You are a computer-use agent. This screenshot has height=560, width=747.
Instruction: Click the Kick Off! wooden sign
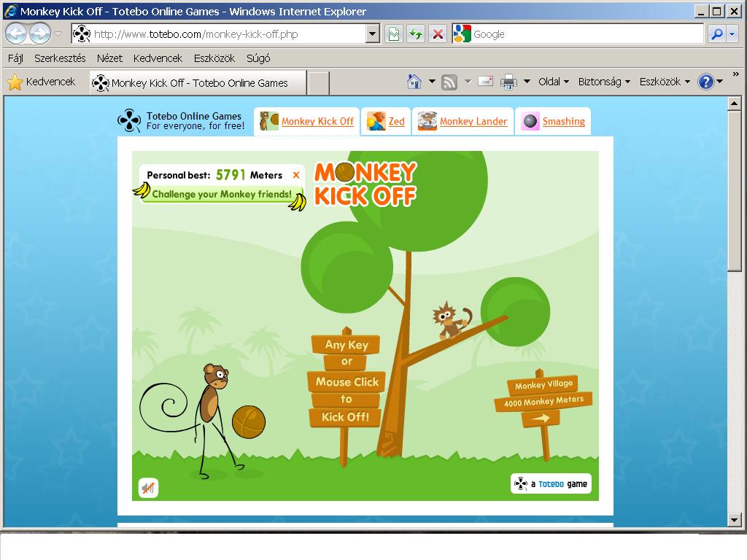click(345, 417)
